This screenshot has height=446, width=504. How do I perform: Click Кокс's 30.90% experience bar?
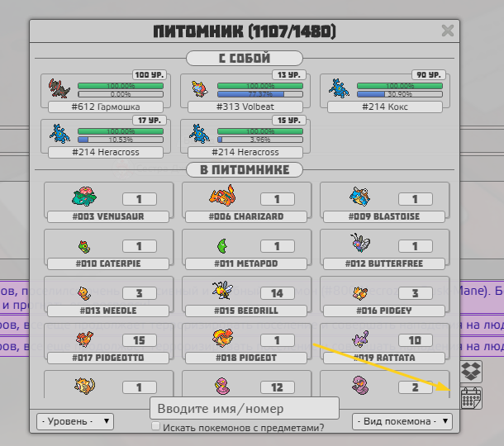point(400,94)
